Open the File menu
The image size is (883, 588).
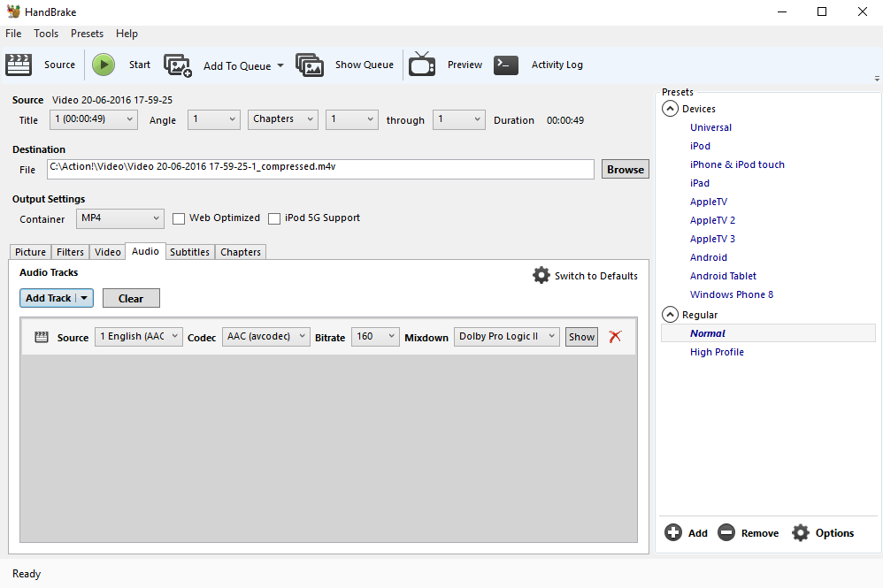click(13, 34)
